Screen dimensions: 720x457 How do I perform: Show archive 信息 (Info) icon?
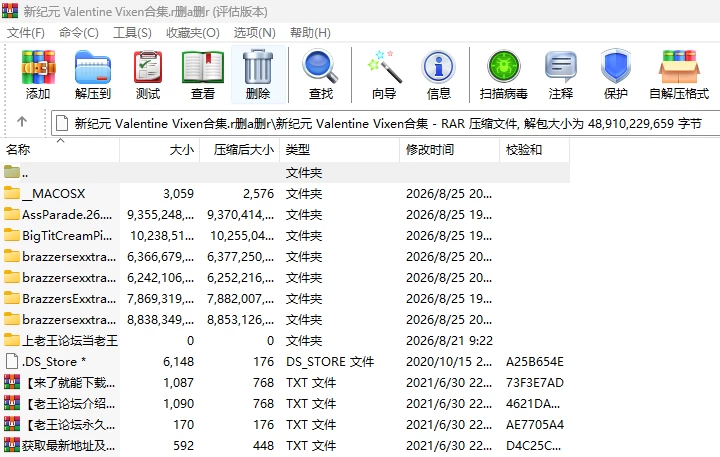pyautogui.click(x=439, y=68)
